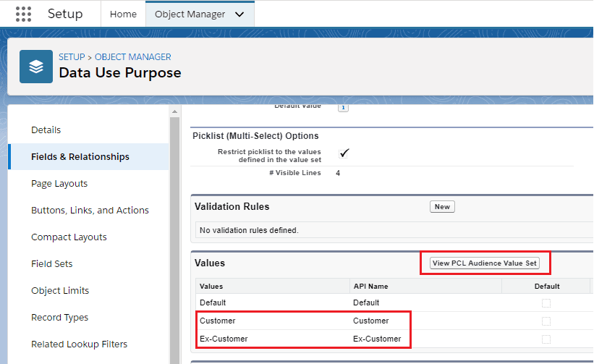The width and height of the screenshot is (594, 364).
Task: Click the Restrict picklist checkmark icon
Action: pos(344,153)
